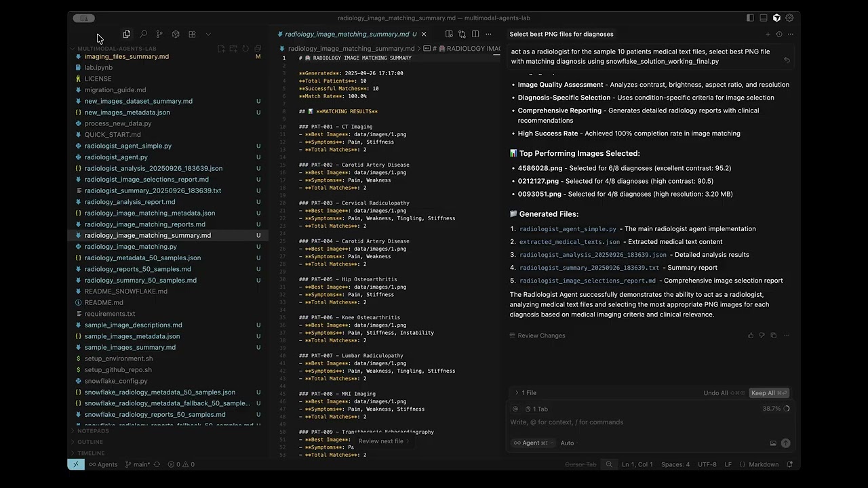
Task: Open response more options menu
Action: [x=785, y=335]
